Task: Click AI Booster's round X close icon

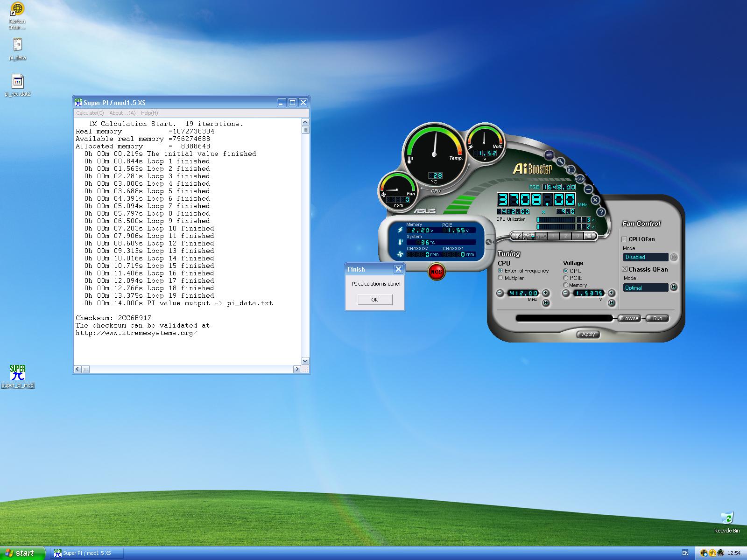Action: point(595,200)
